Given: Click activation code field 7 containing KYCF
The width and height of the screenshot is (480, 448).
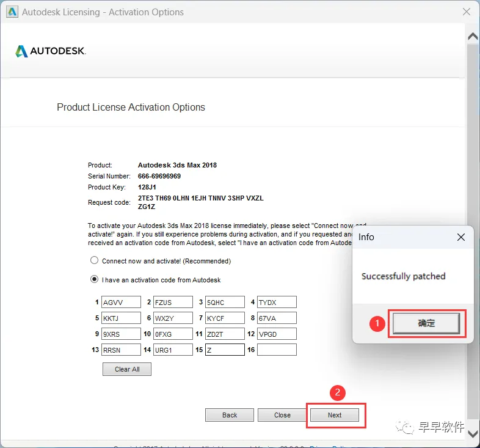Looking at the screenshot, I should click(x=225, y=318).
